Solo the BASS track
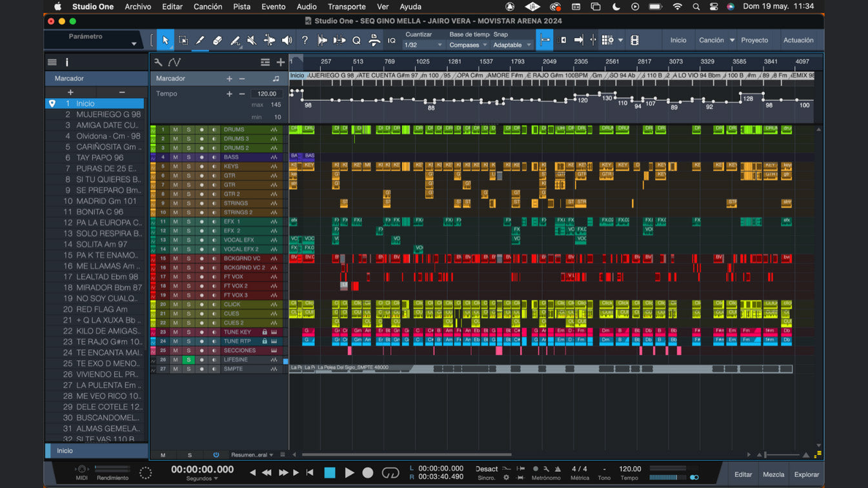The height and width of the screenshot is (488, 868). coord(188,157)
